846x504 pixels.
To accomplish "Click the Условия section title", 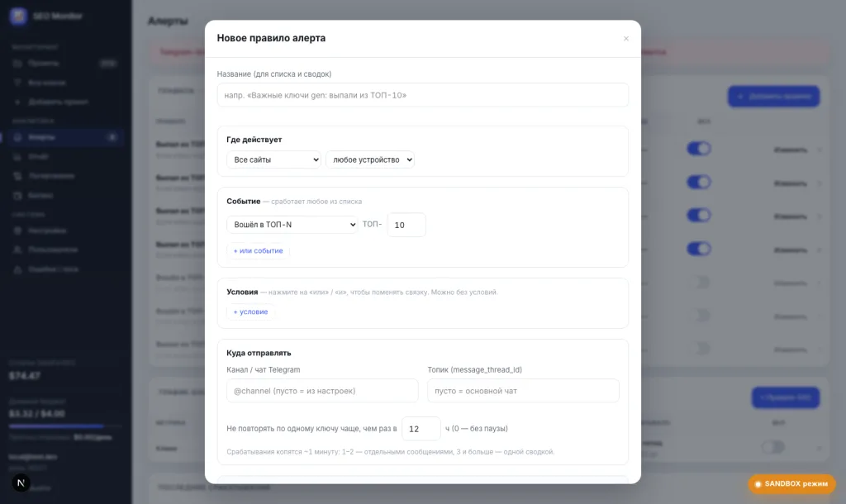I will [242, 292].
